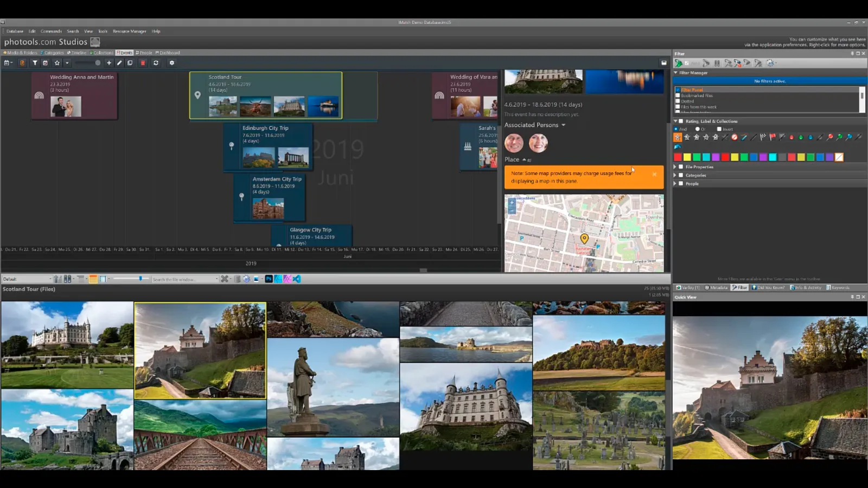Select the Glasgow City Trip event

(311, 235)
